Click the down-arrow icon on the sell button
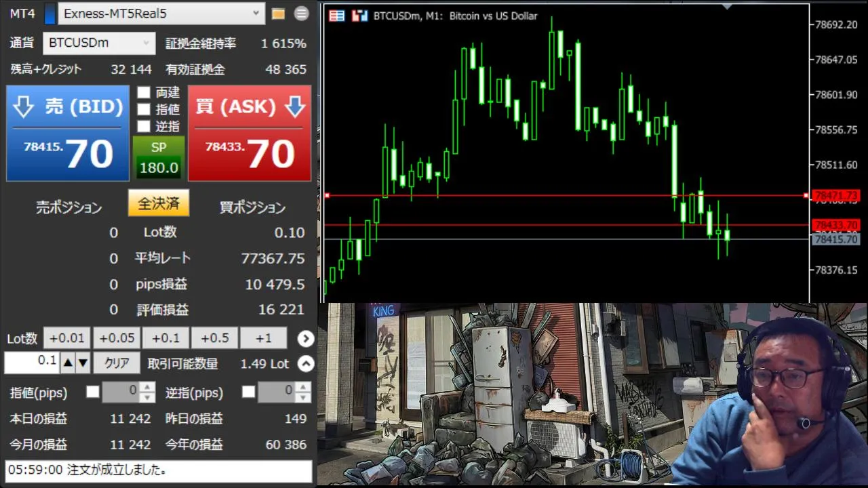 24,106
